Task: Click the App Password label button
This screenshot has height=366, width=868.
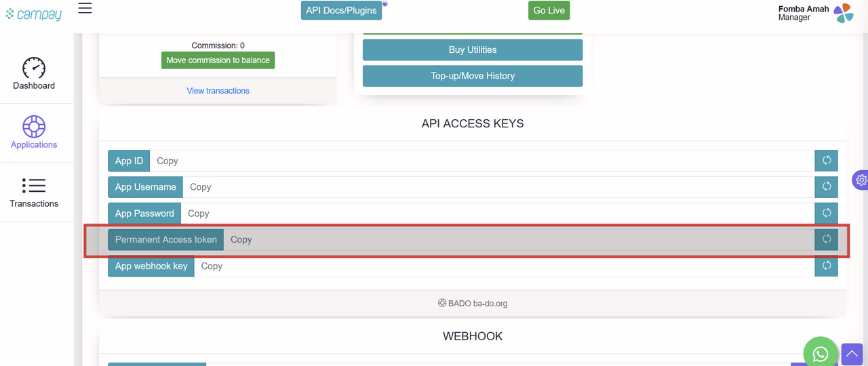Action: pyautogui.click(x=144, y=213)
